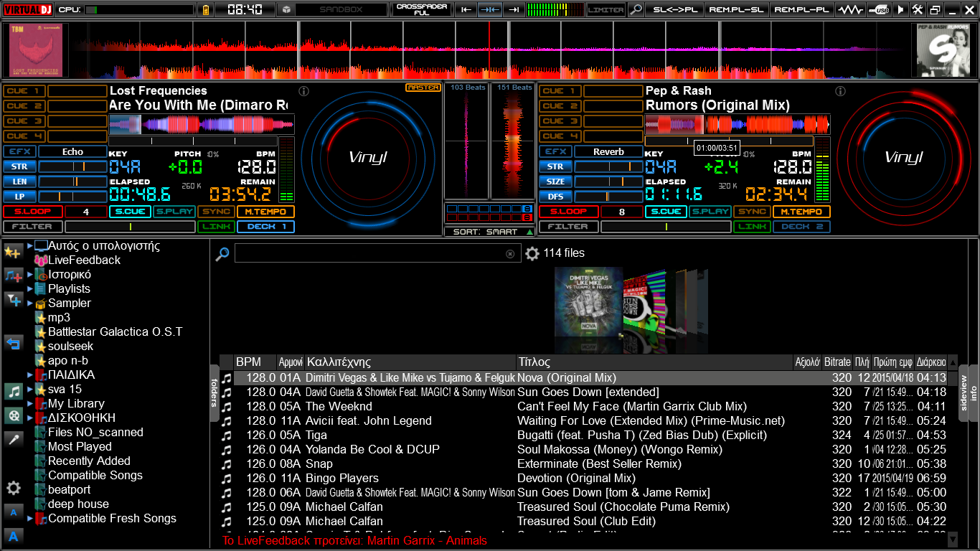Open the wrench and tools config icon
This screenshot has height=551, width=980.
(x=918, y=10)
